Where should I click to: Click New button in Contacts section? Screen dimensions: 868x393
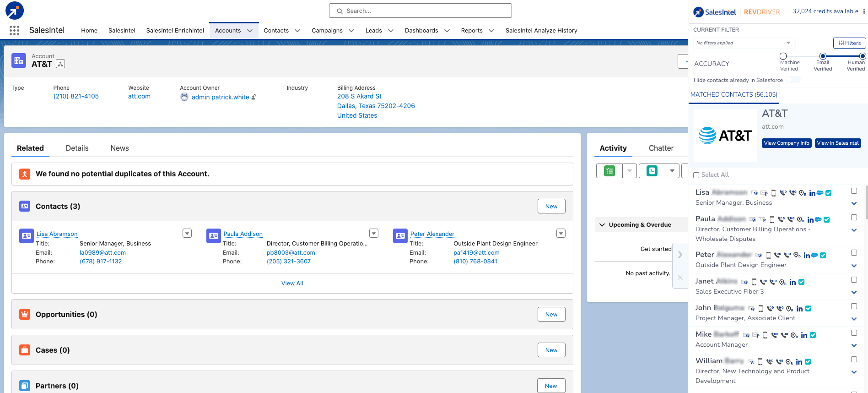[551, 206]
